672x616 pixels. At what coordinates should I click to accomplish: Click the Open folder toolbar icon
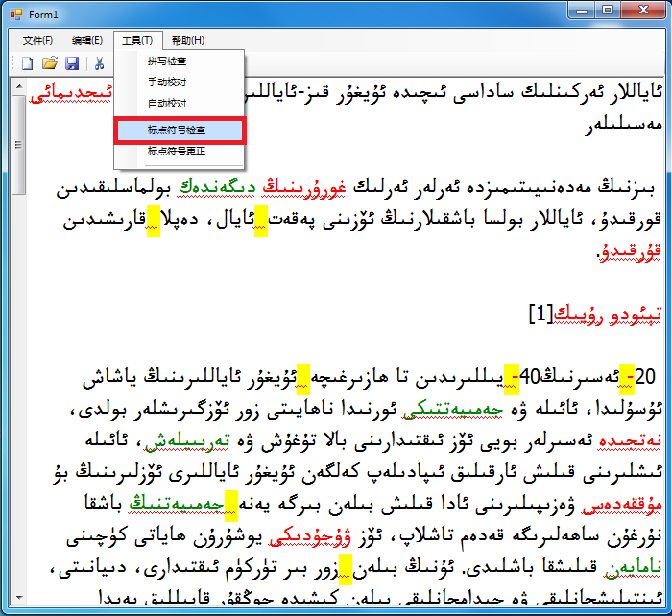[50, 63]
